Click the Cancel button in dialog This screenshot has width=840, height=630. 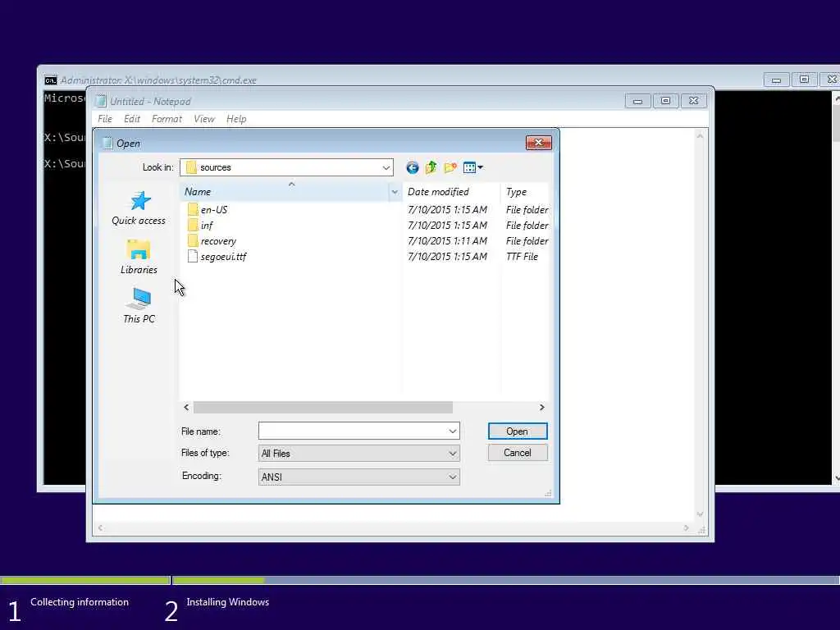518,453
